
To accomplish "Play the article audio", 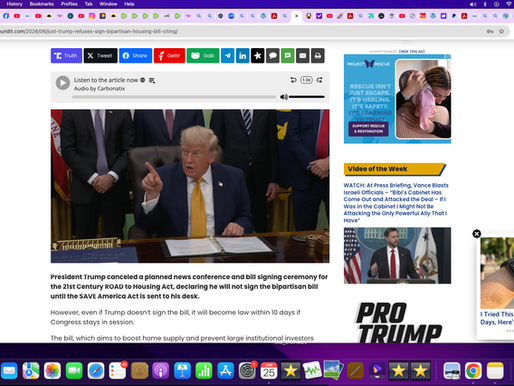I will click(x=63, y=83).
